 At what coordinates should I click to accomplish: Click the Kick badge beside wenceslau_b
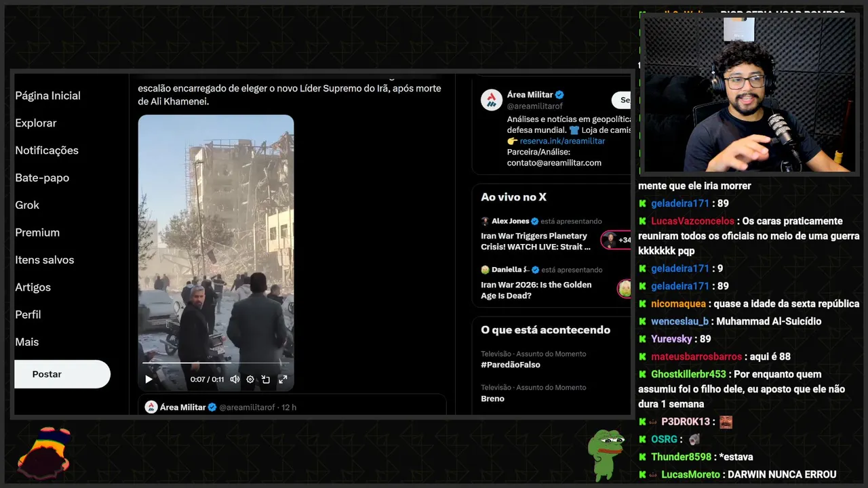pos(642,321)
